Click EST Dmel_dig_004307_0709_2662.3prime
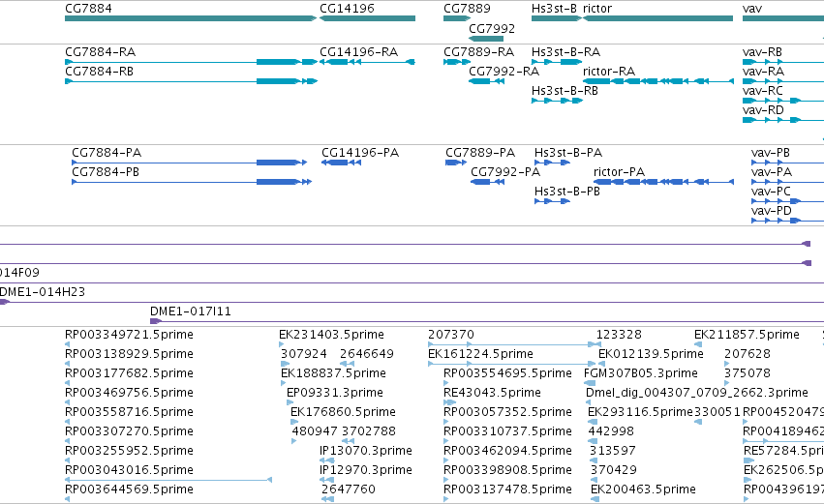The width and height of the screenshot is (824, 504). tap(697, 393)
